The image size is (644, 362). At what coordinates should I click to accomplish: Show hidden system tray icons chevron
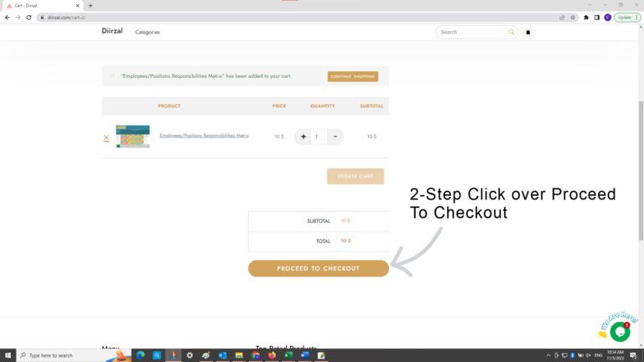coord(548,355)
